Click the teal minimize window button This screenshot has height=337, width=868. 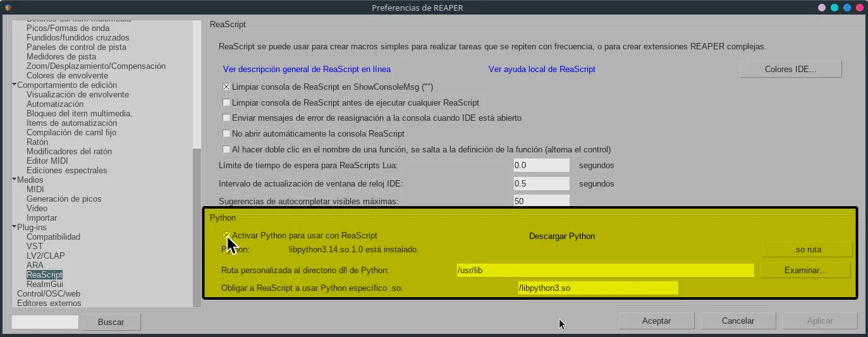click(x=834, y=8)
